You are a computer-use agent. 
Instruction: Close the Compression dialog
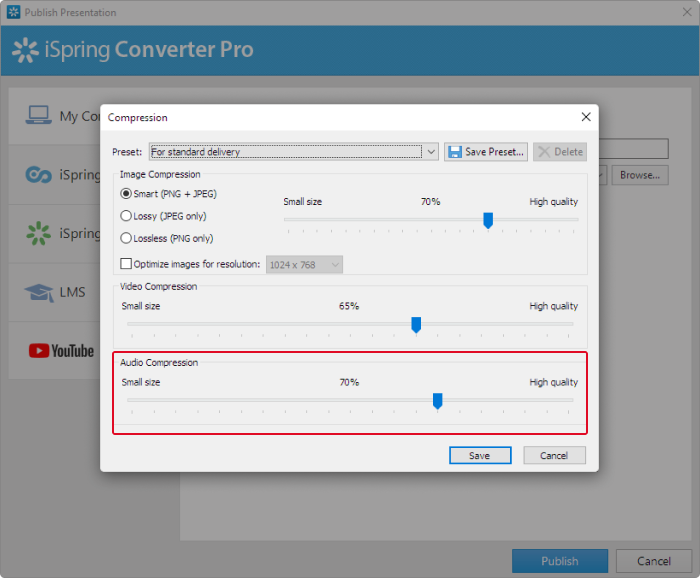tap(586, 117)
